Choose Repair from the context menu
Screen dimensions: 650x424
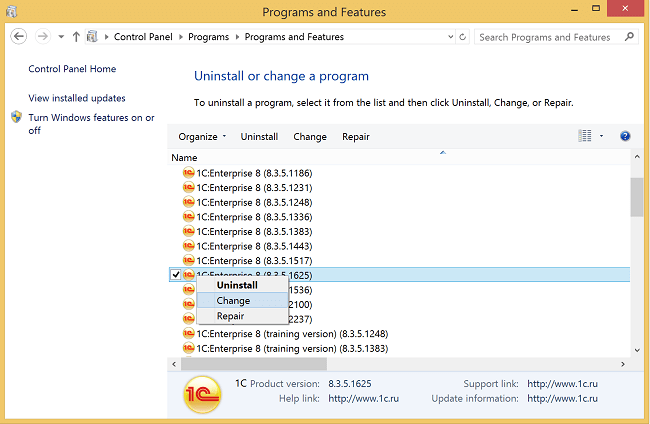tap(242, 316)
